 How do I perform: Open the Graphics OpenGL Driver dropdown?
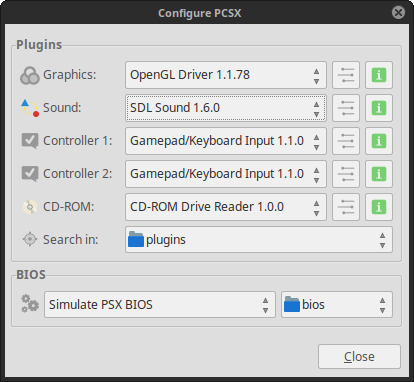coord(226,75)
